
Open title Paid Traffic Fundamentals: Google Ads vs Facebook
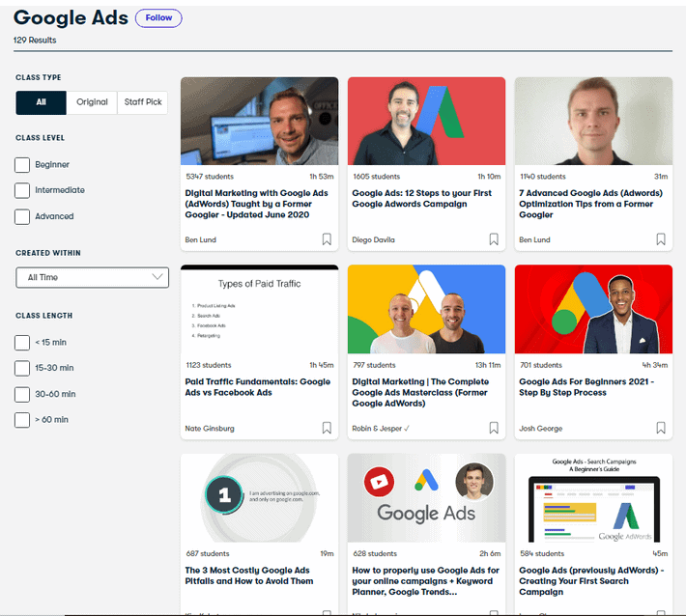258,387
